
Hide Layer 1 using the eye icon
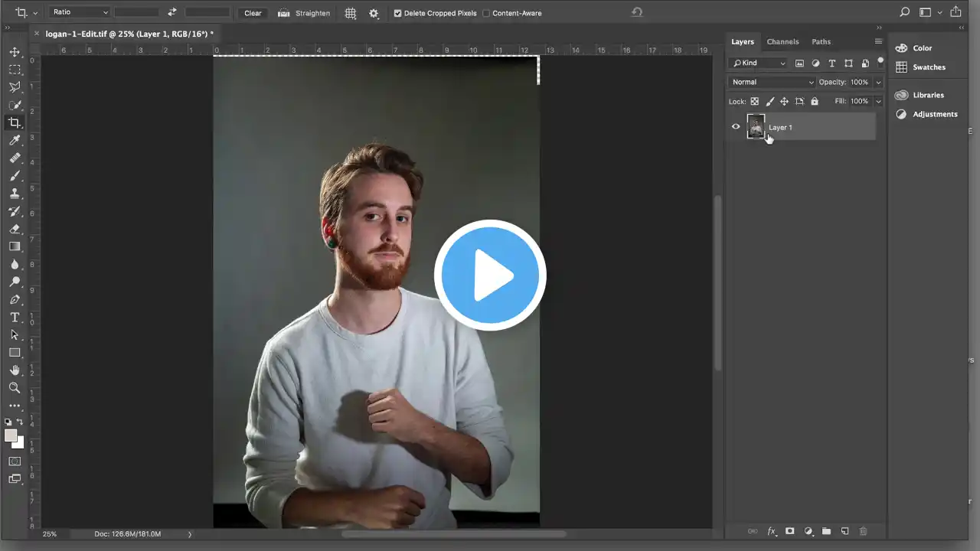(x=736, y=127)
